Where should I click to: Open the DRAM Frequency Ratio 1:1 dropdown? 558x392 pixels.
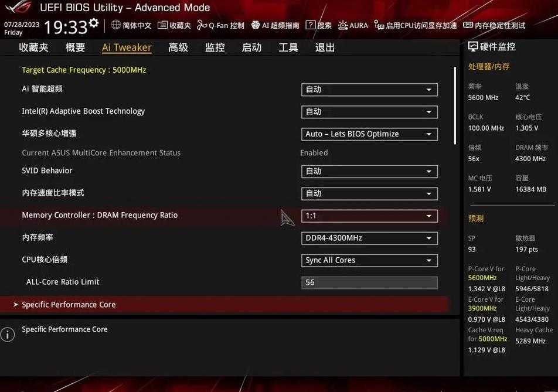pyautogui.click(x=369, y=216)
